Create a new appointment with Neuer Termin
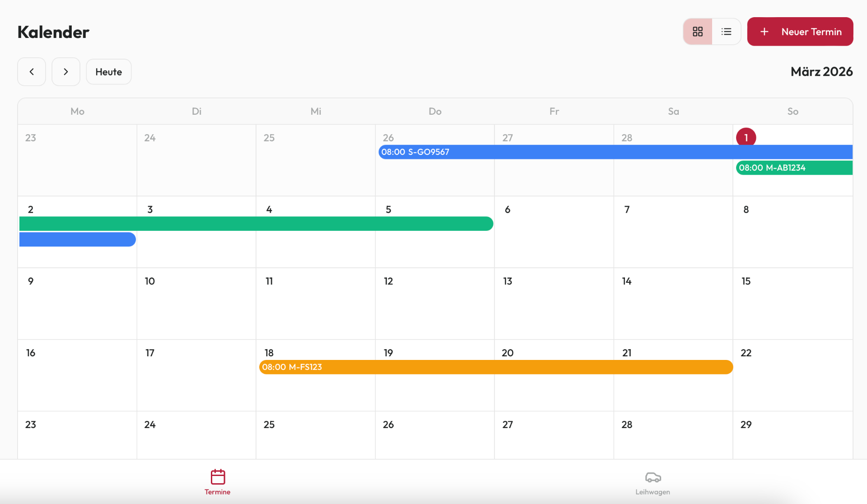This screenshot has height=504, width=867. pos(800,32)
